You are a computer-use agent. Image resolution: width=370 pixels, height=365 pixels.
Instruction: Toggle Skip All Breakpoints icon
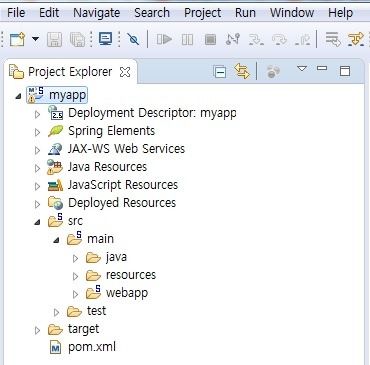[133, 40]
